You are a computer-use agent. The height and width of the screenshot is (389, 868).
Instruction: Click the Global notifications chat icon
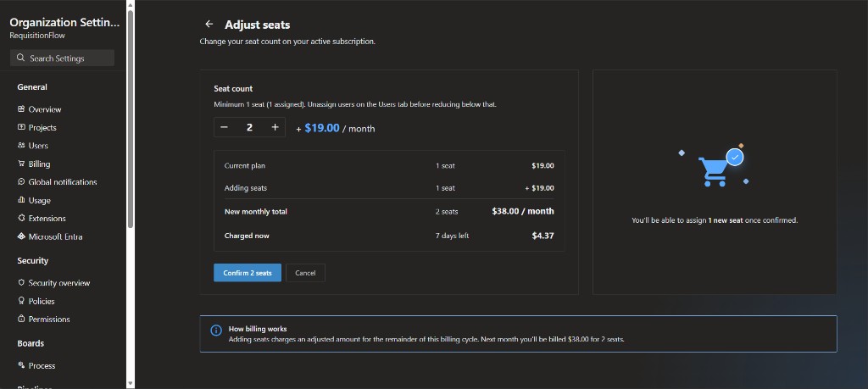click(21, 182)
